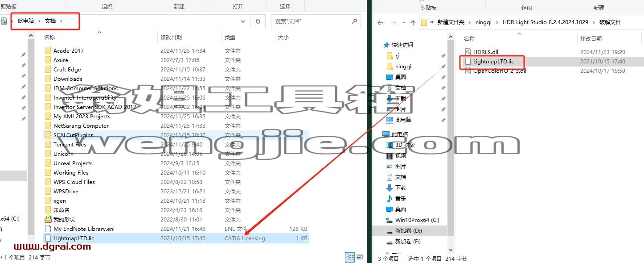Open recent locations dropdown beside Forward arrow
Screen dimensions: 644x263
coord(403,22)
